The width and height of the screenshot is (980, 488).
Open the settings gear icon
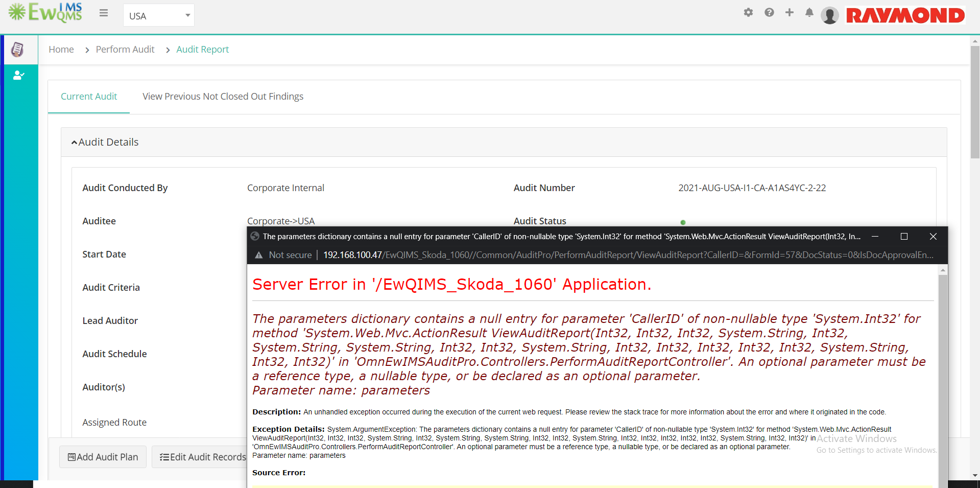[748, 12]
